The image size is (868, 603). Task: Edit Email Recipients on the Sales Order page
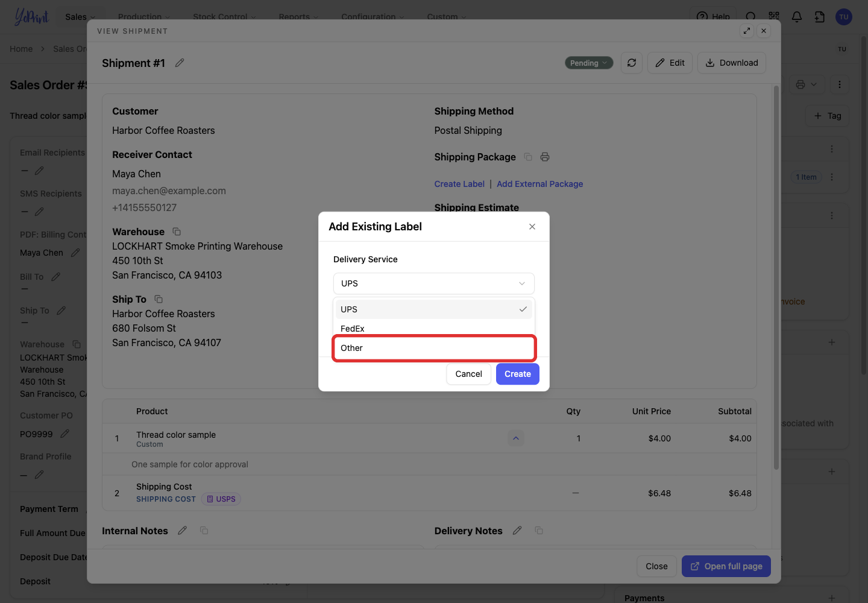(x=39, y=171)
